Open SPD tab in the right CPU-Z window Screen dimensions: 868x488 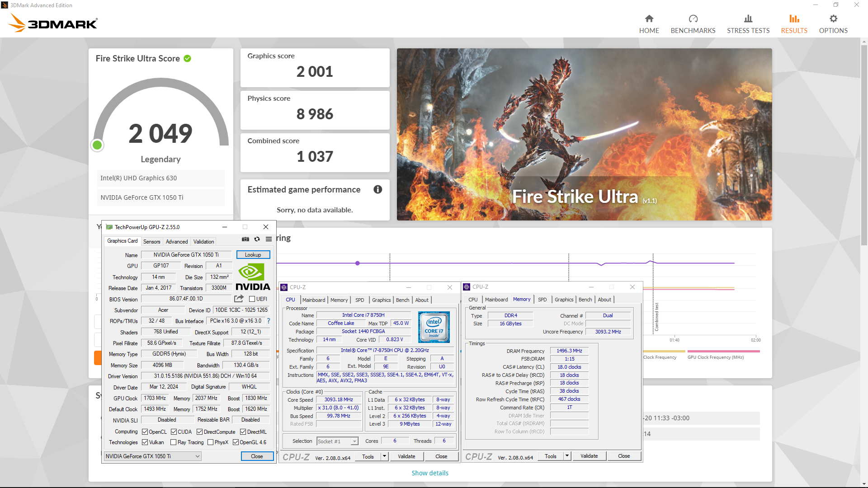click(542, 299)
